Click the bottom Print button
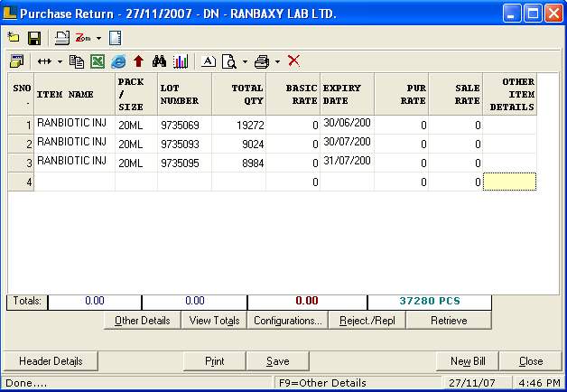 pos(215,361)
